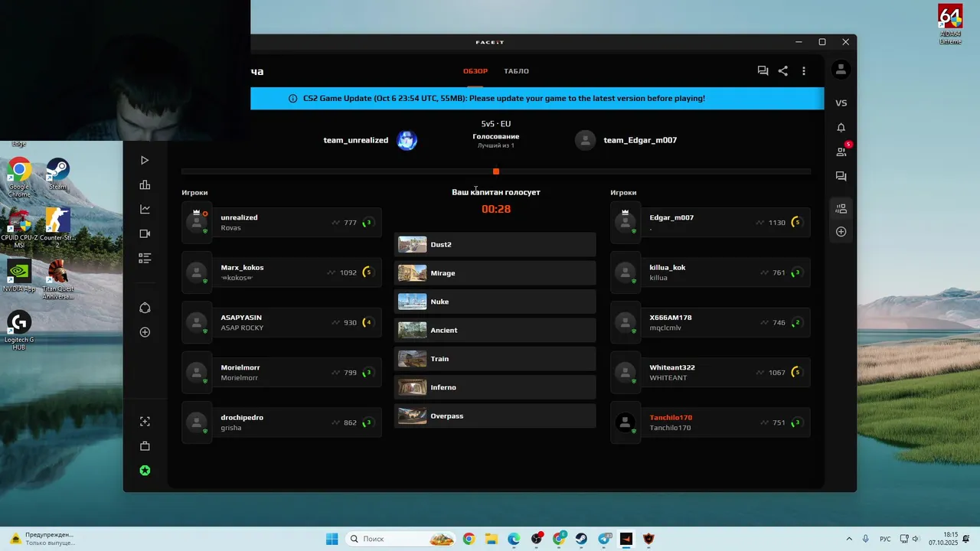
Task: Click team_Edgar_m007 team name
Action: pyautogui.click(x=640, y=140)
